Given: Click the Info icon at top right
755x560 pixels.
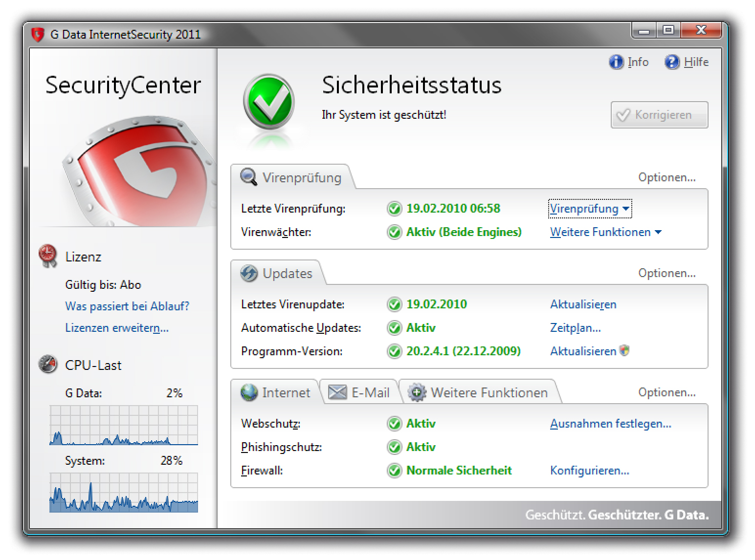Looking at the screenshot, I should (x=616, y=62).
